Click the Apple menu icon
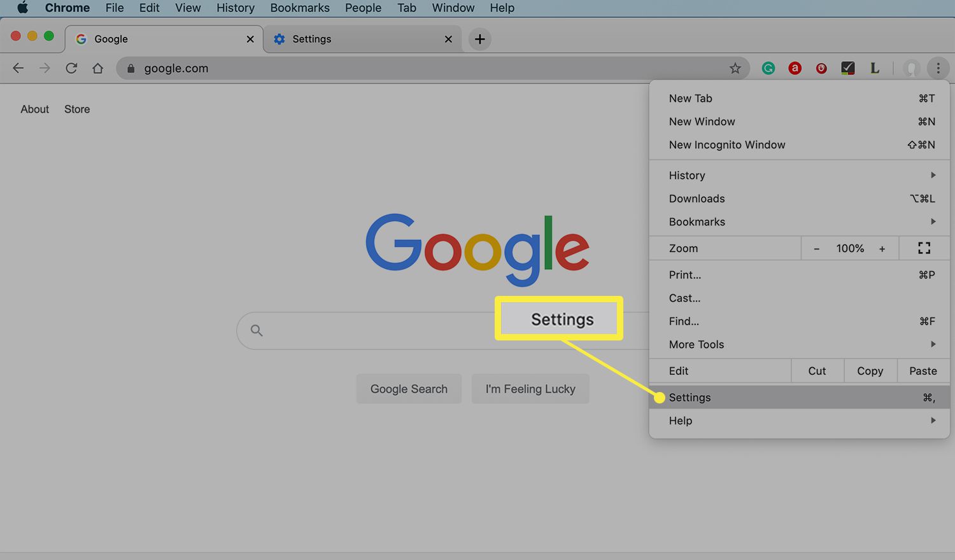 [22, 8]
